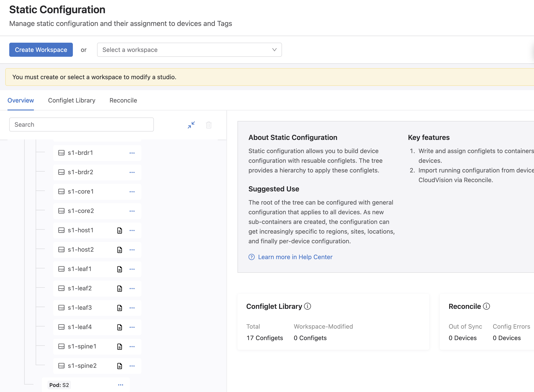Viewport: 534px width, 392px height.
Task: Open ellipsis menu for Pod: S2
Action: coord(121,385)
